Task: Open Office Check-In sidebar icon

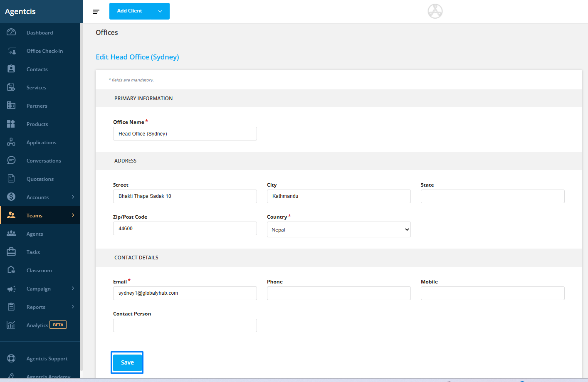Action: coord(12,51)
